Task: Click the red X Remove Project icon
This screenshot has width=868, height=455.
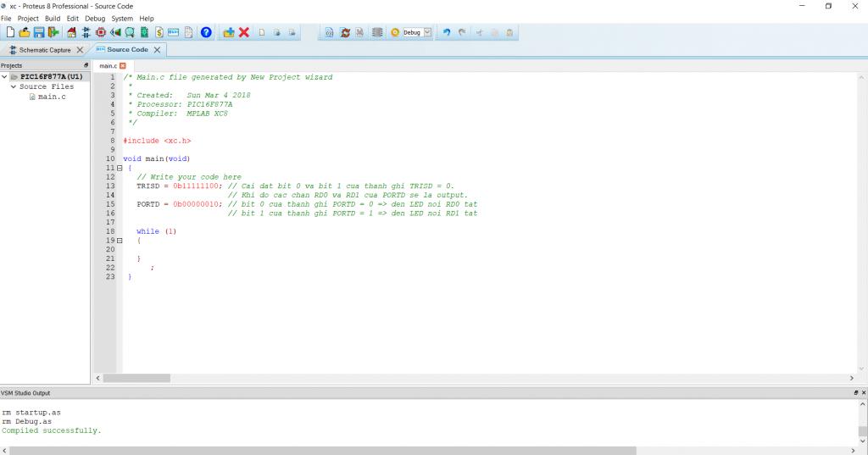Action: tap(243, 33)
